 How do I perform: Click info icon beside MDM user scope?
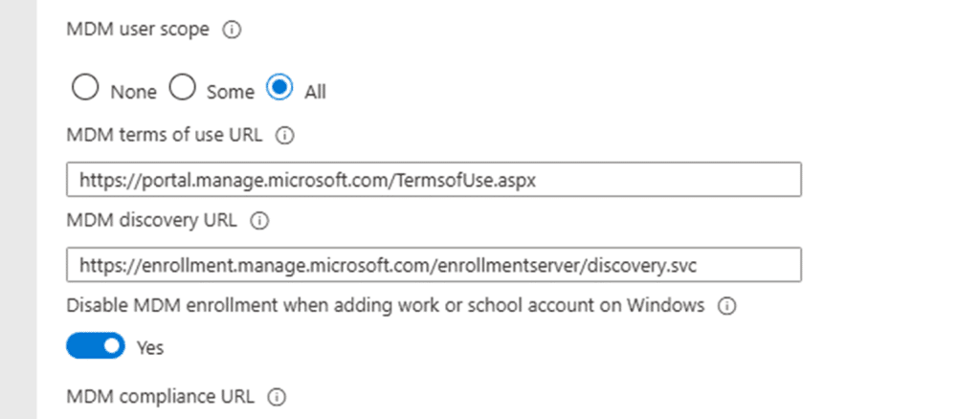(231, 30)
